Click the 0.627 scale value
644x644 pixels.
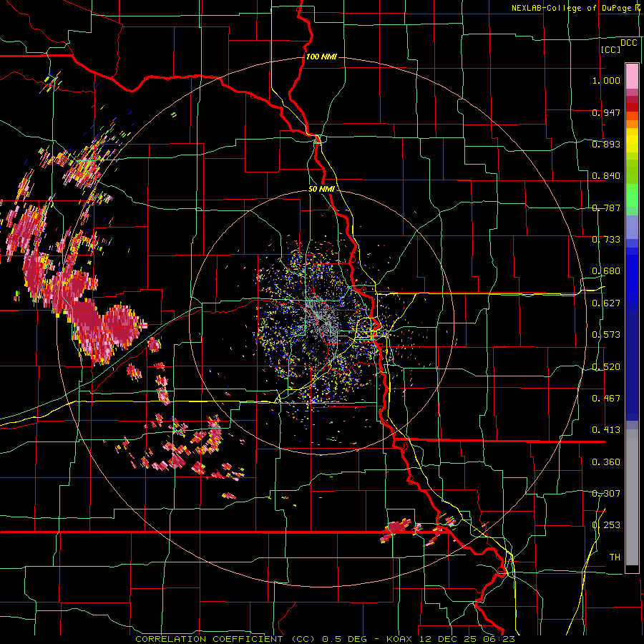pyautogui.click(x=606, y=303)
